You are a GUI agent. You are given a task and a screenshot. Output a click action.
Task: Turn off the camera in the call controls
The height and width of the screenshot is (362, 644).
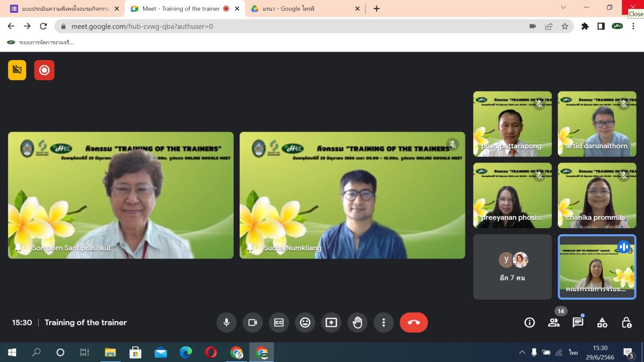point(252,323)
